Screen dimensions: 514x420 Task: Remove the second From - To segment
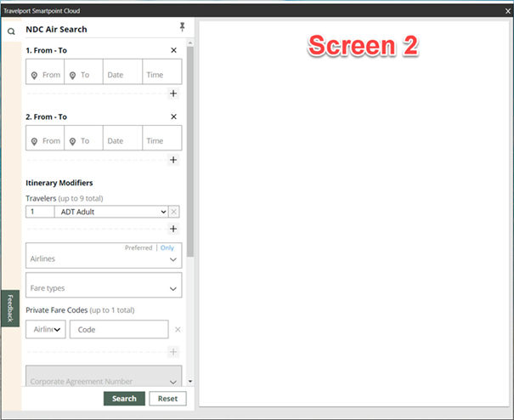[174, 116]
